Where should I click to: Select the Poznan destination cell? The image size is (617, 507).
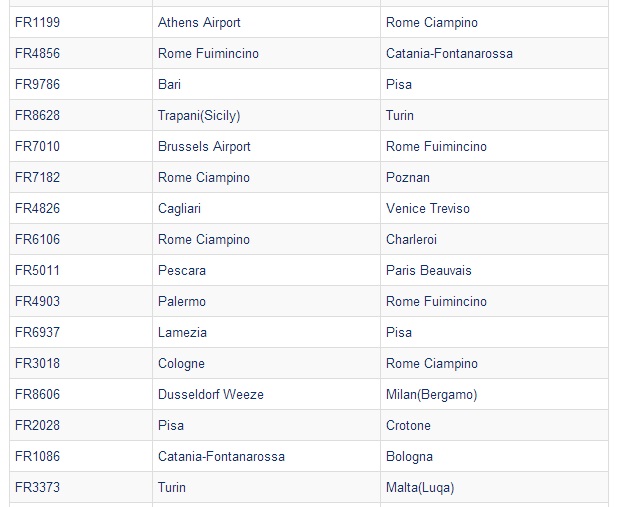coord(494,178)
